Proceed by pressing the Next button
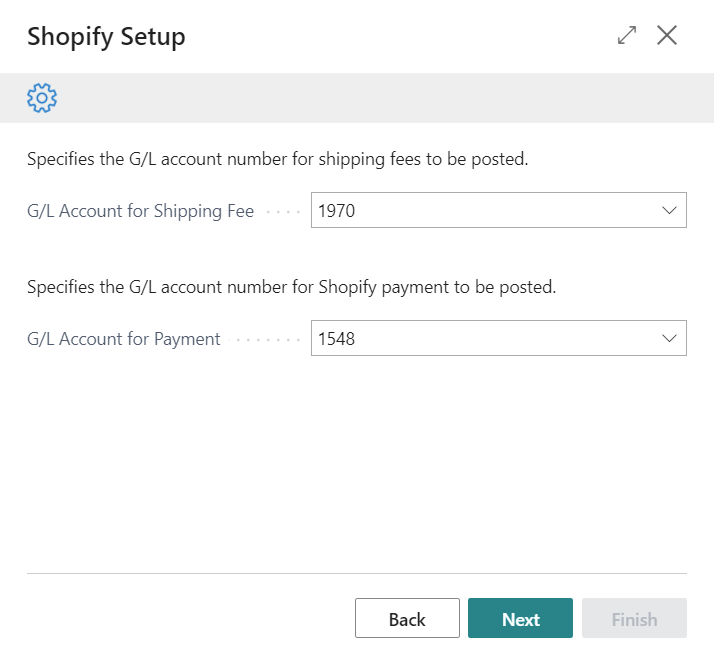This screenshot has width=714, height=664. pos(520,619)
